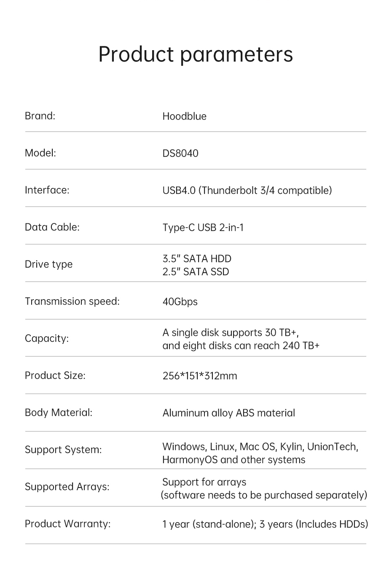
Task: Select the "Support for arrays" text
Action: (204, 482)
